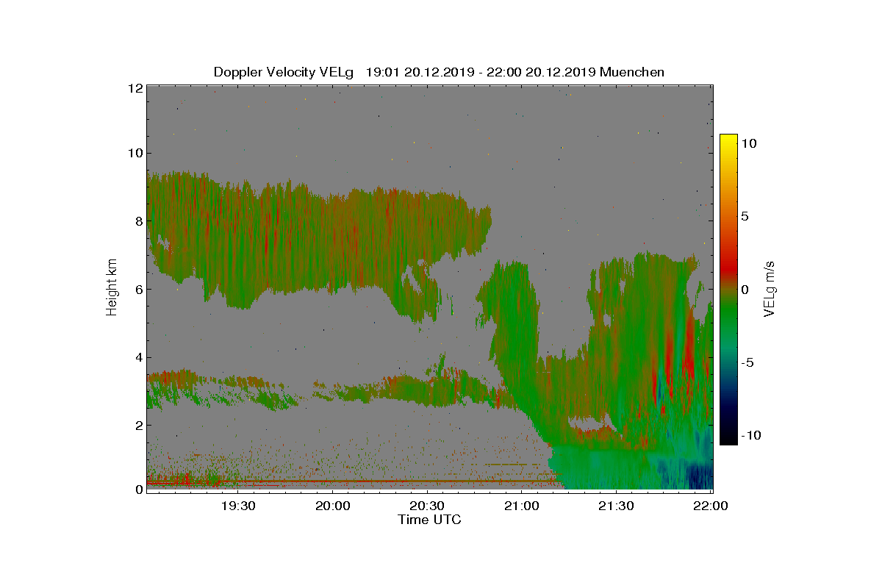Click the 20:30 time tick label

(427, 506)
